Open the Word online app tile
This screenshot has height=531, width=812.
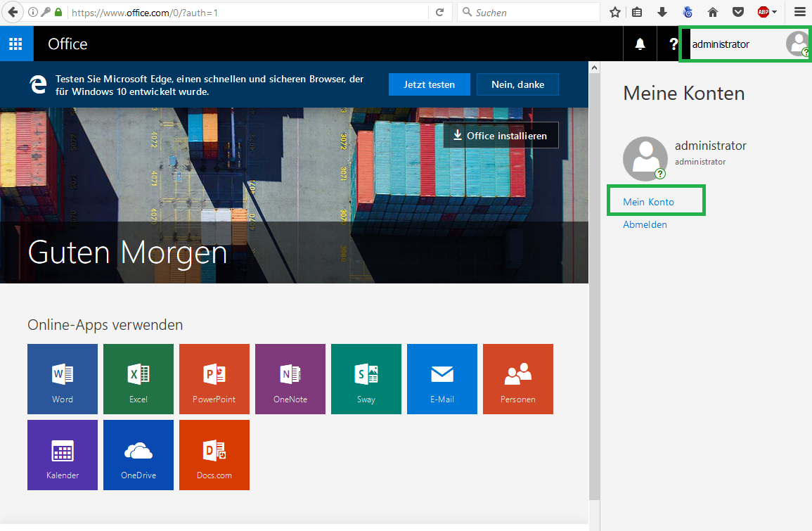63,379
